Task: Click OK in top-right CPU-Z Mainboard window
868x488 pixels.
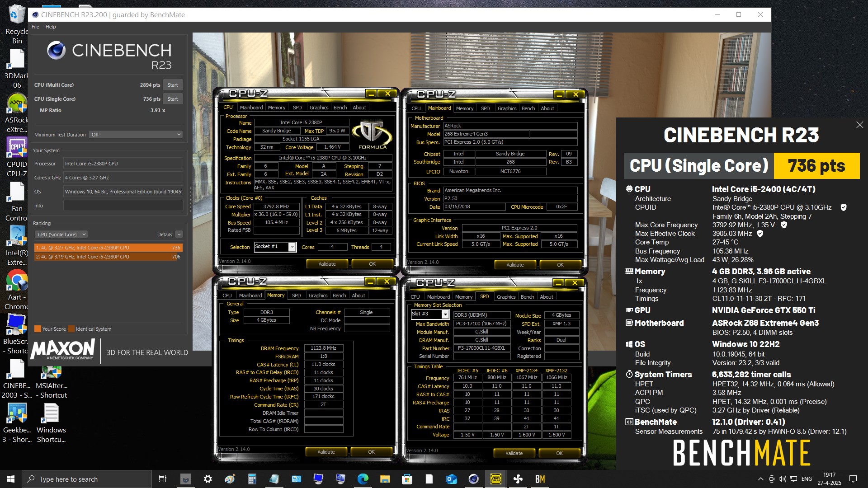Action: [560, 265]
